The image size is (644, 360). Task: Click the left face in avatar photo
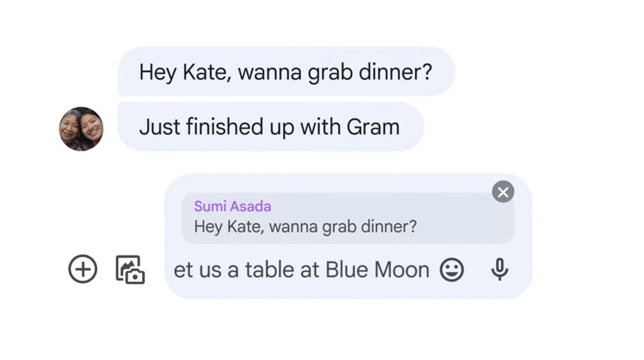pos(72,126)
